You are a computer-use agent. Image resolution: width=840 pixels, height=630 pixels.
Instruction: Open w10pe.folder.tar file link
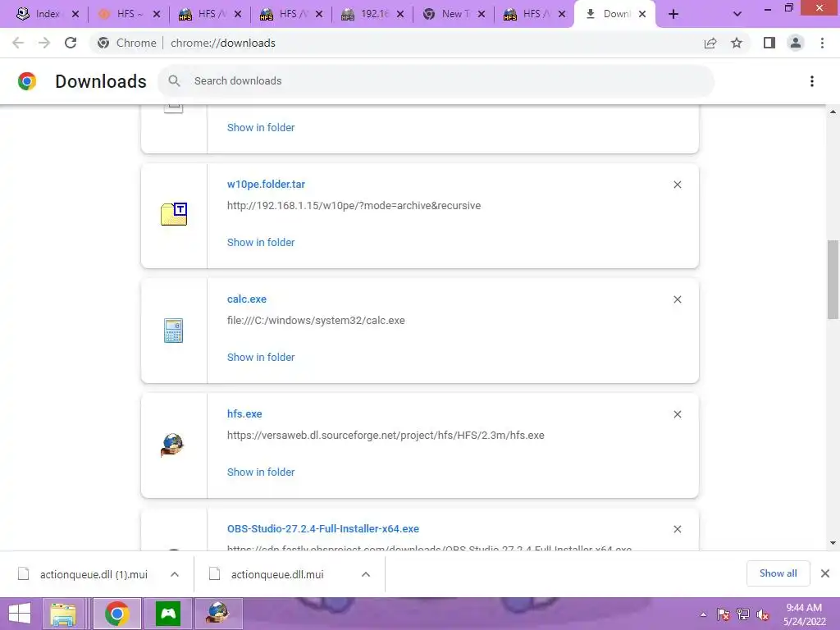pos(266,185)
